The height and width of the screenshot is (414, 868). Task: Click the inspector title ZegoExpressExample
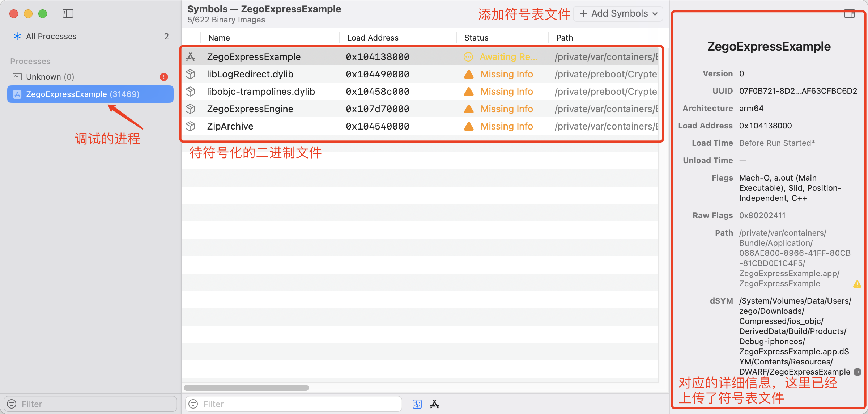769,46
